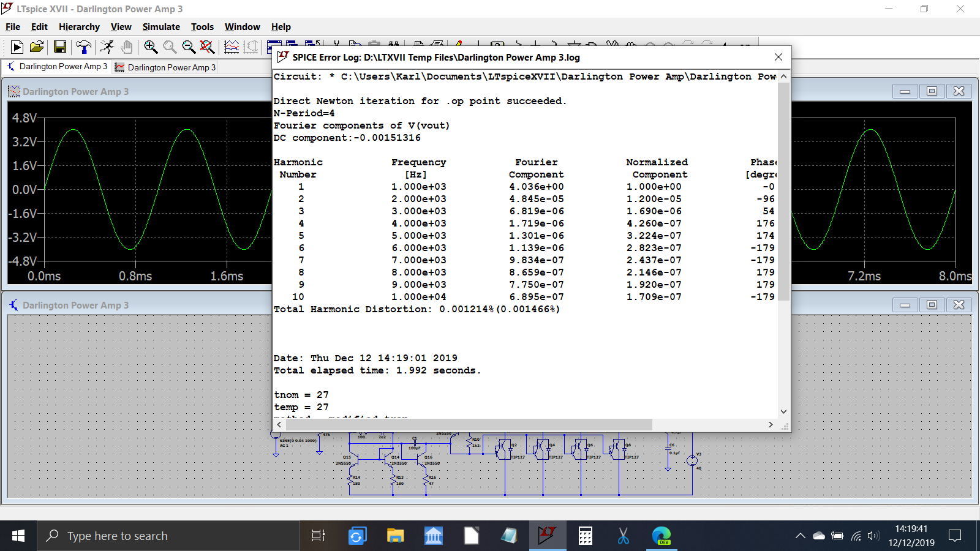980x551 pixels.
Task: Zoom in using the plus magnifier icon
Action: (x=151, y=47)
